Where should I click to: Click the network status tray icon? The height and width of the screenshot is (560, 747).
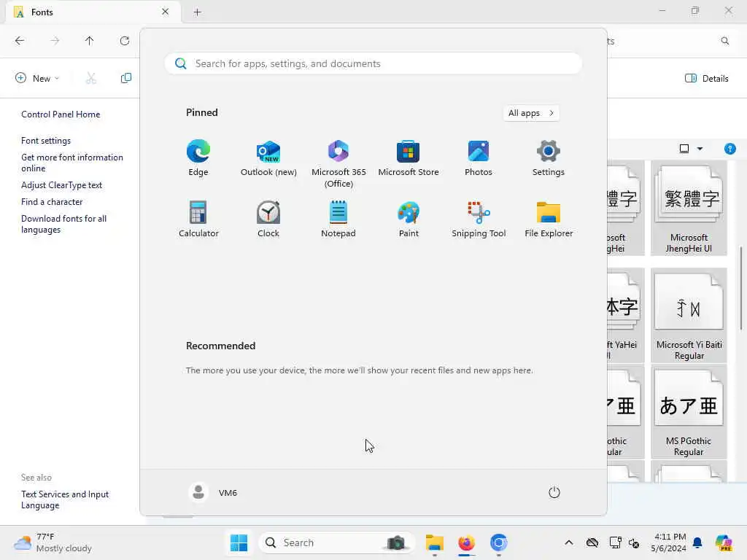click(615, 542)
